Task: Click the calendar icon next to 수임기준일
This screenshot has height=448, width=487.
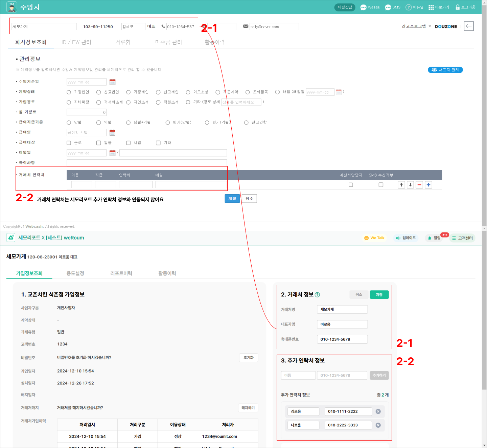Action: tap(113, 82)
